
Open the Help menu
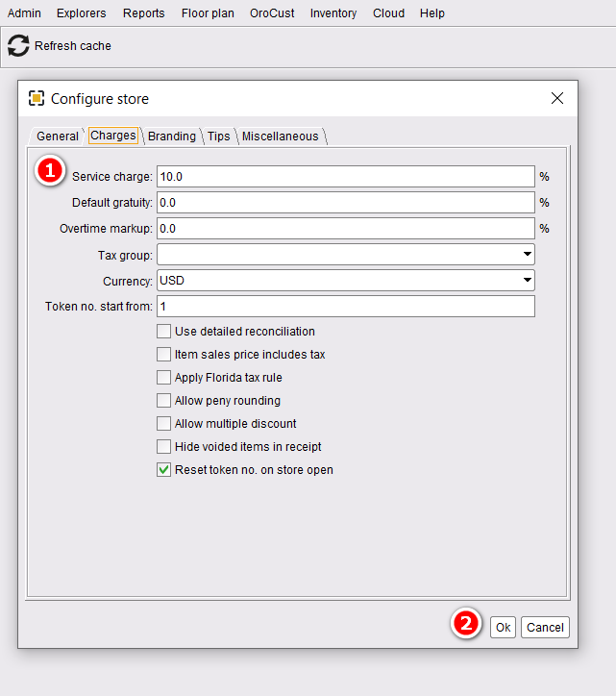432,13
